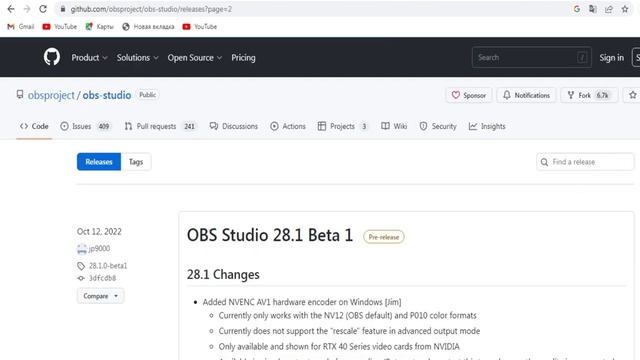640x360 pixels.
Task: Click the Sponsor button
Action: click(x=469, y=95)
